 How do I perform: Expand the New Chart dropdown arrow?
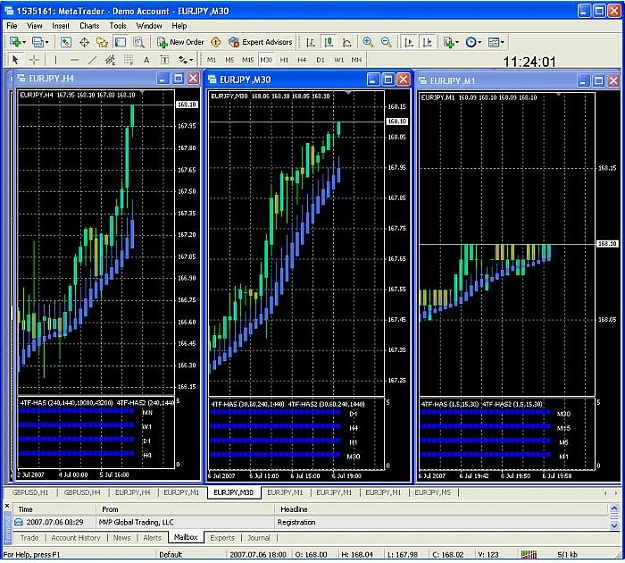[x=24, y=42]
